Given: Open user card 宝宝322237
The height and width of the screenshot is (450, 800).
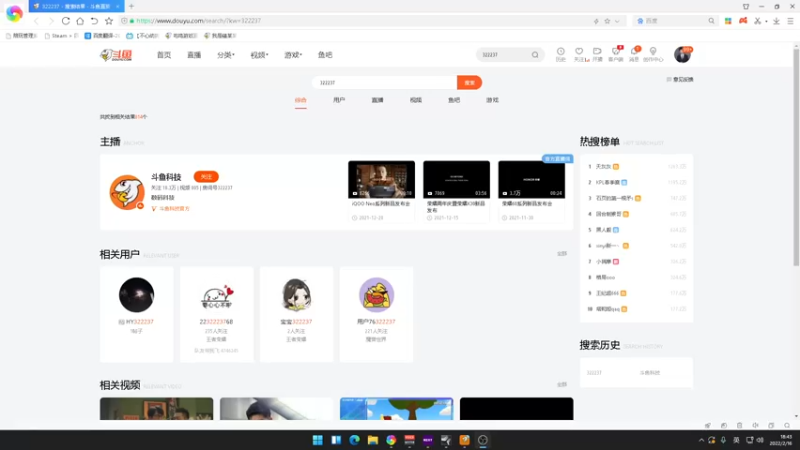Looking at the screenshot, I should tap(296, 314).
